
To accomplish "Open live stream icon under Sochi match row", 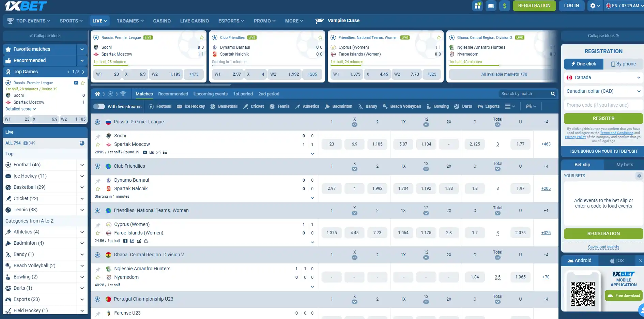I will pyautogui.click(x=145, y=152).
